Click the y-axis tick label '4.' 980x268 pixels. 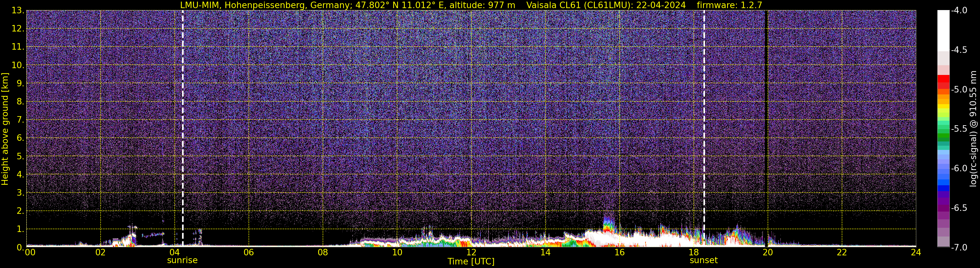(20, 174)
